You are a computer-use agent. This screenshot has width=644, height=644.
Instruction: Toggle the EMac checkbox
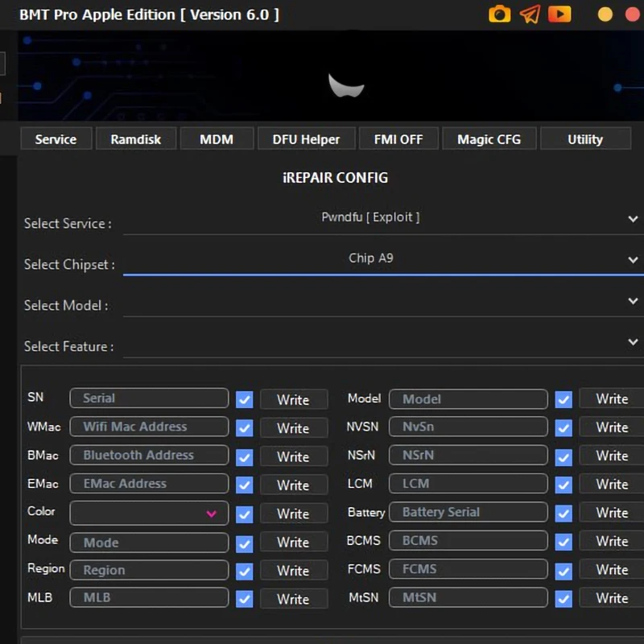[245, 485]
